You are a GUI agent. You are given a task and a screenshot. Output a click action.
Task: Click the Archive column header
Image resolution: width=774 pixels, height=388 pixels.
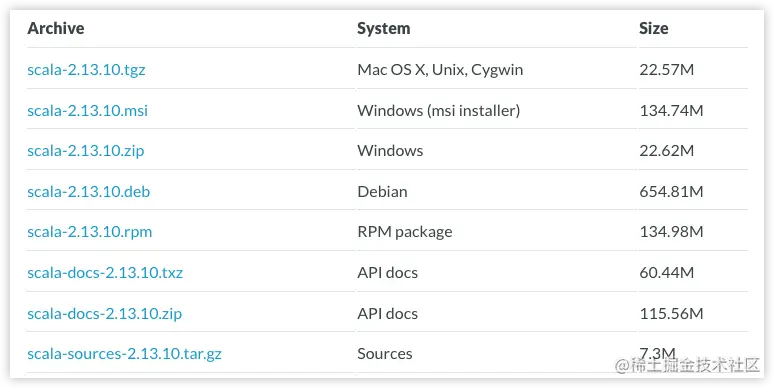56,28
